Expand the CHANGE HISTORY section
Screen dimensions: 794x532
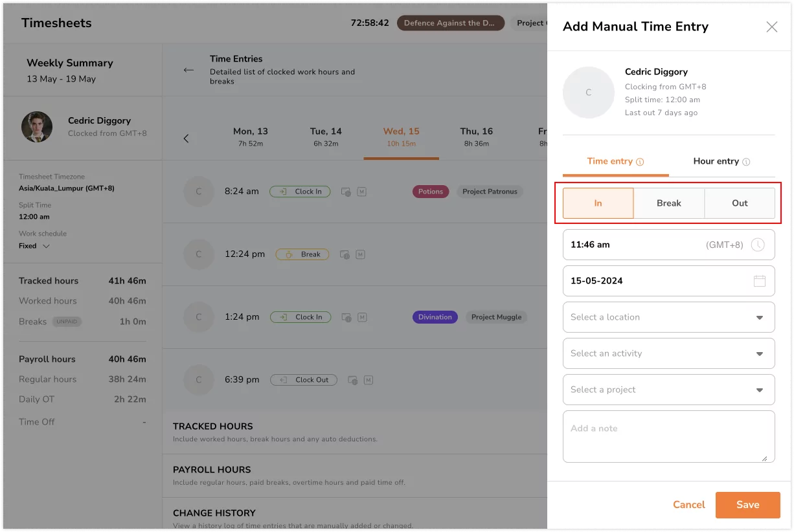click(355, 515)
